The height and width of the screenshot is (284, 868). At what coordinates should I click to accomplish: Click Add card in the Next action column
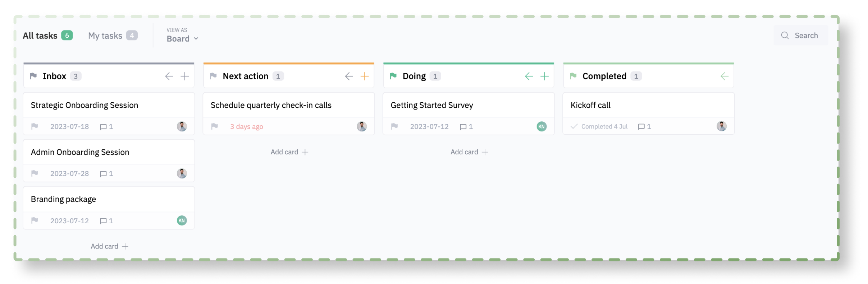pos(289,152)
